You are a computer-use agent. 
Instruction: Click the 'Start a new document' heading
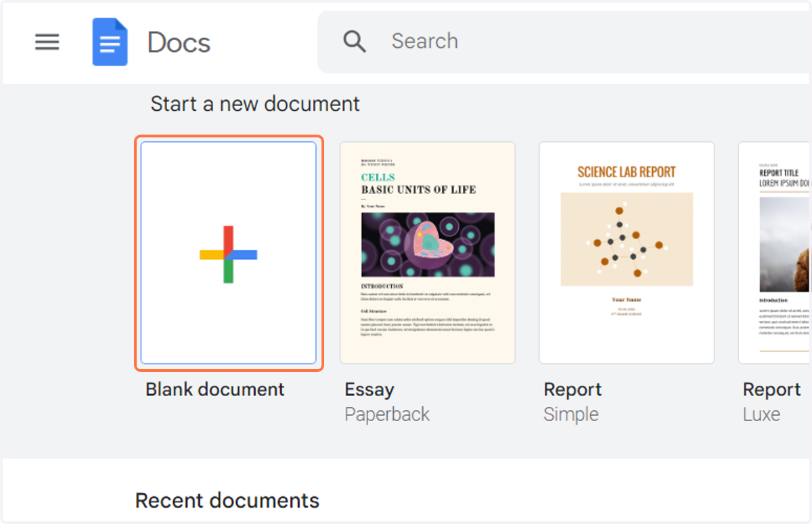255,104
